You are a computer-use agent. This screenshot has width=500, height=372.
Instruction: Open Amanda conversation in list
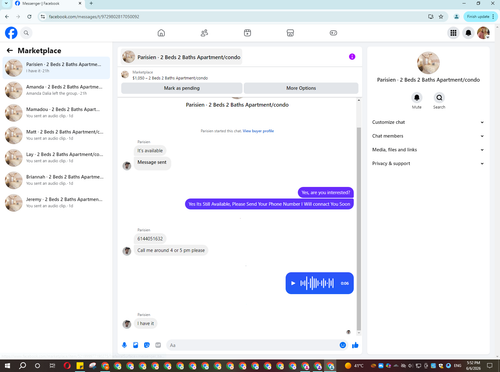click(x=56, y=90)
